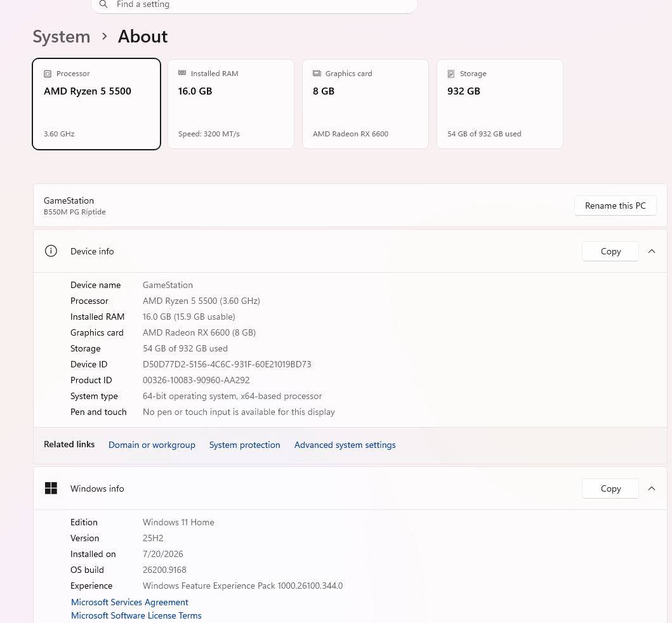Click the search magnifier icon
Image resolution: width=672 pixels, height=623 pixels.
click(x=103, y=4)
